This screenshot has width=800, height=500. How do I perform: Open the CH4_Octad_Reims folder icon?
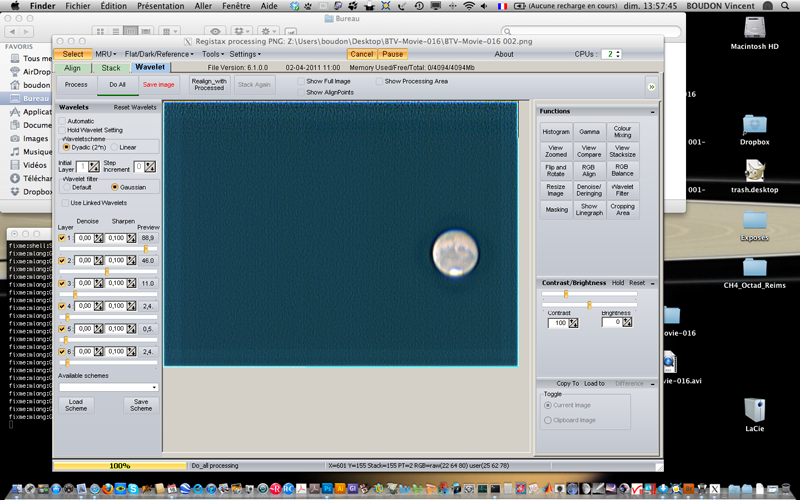[x=755, y=267]
